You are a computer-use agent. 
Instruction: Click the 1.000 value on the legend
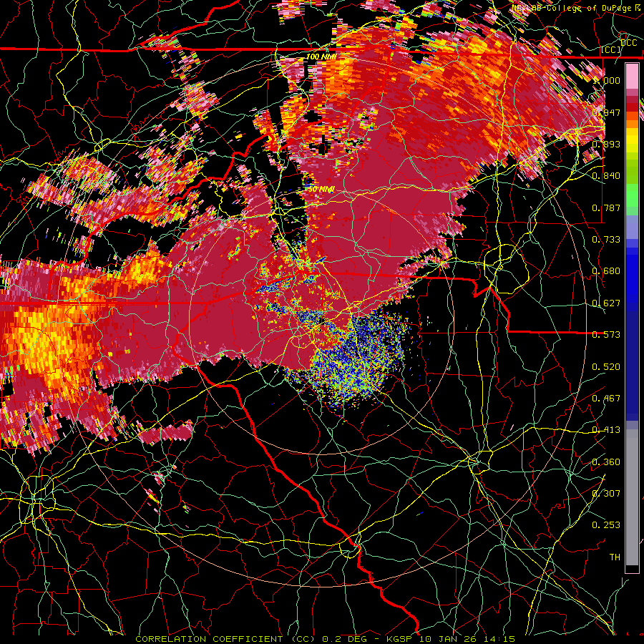[x=606, y=80]
